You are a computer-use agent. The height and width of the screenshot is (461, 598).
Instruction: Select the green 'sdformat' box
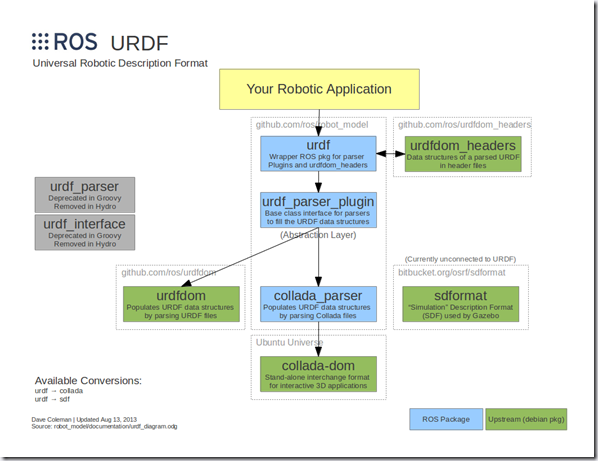[x=461, y=304]
